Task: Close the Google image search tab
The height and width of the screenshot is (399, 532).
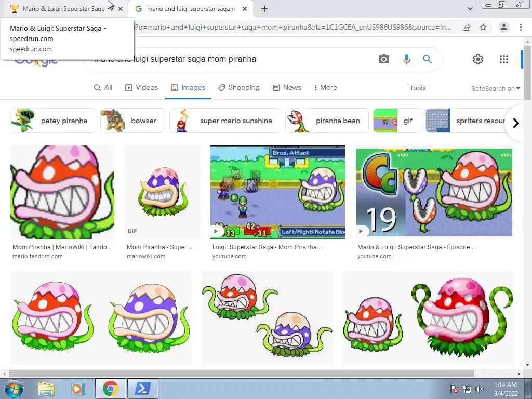Action: click(245, 9)
